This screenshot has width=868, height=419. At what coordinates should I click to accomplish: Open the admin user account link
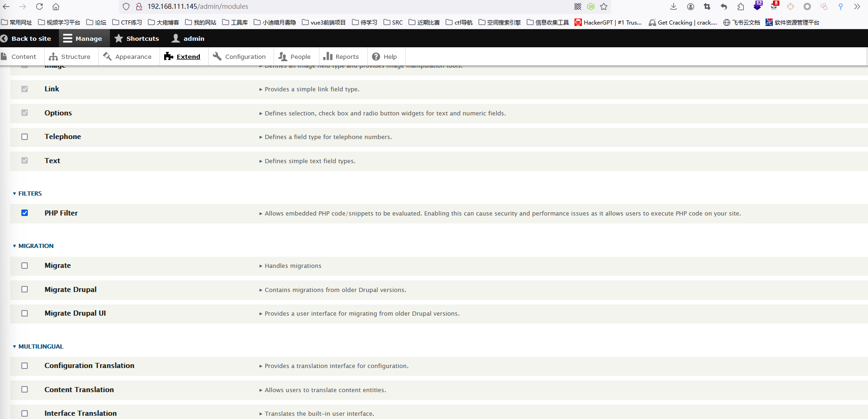pyautogui.click(x=188, y=38)
